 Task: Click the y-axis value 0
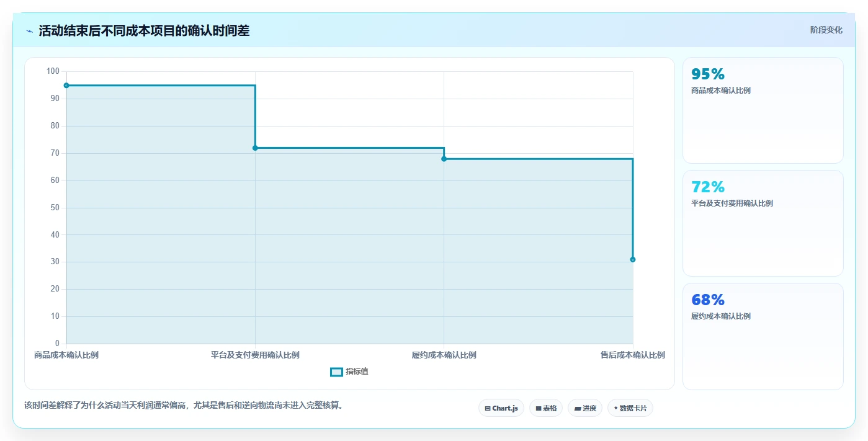57,343
